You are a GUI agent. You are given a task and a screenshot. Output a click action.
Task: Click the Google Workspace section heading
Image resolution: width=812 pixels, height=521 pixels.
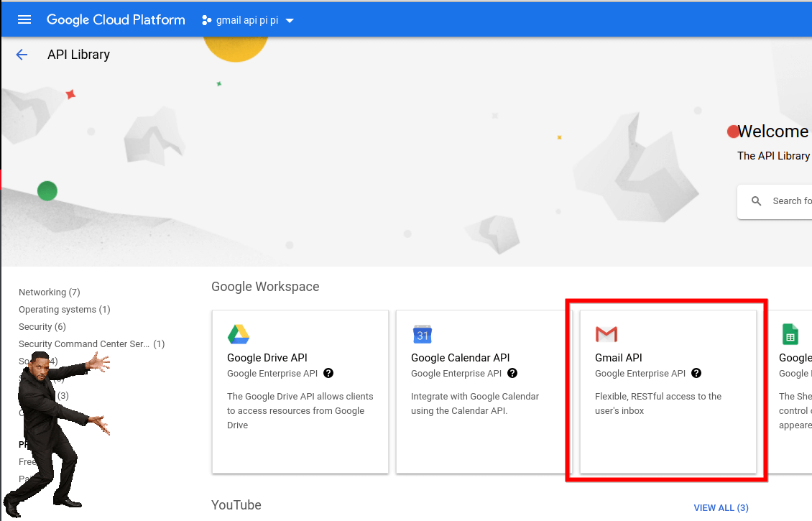click(x=265, y=287)
